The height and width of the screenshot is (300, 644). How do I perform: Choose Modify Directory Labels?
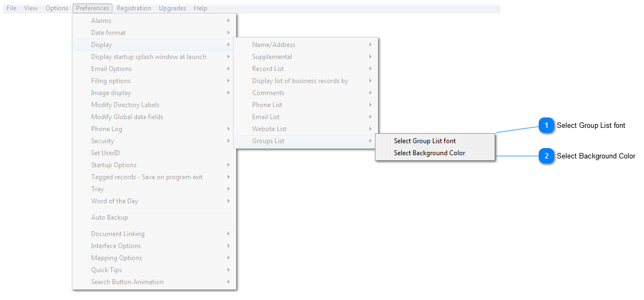click(x=154, y=105)
